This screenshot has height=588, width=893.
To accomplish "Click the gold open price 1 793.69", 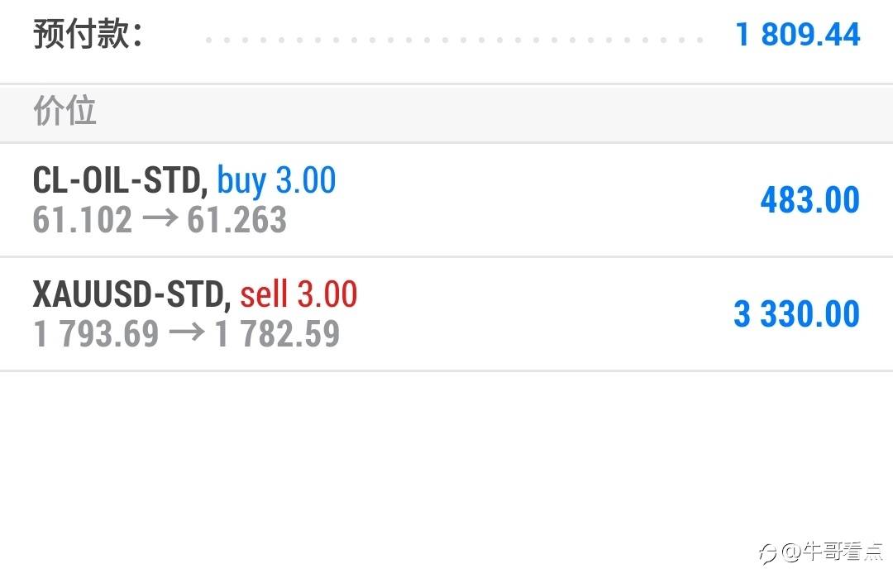I will [96, 333].
